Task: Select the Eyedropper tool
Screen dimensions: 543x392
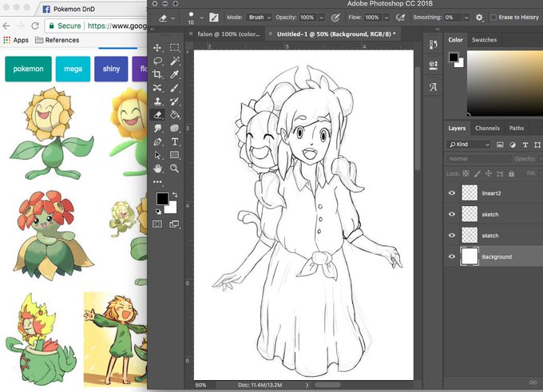Action: point(175,74)
